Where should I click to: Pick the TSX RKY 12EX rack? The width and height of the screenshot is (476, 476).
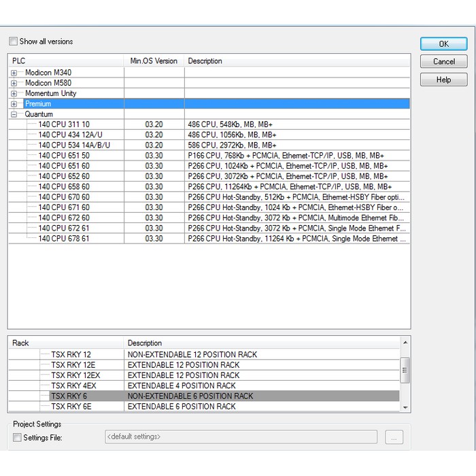(x=75, y=375)
